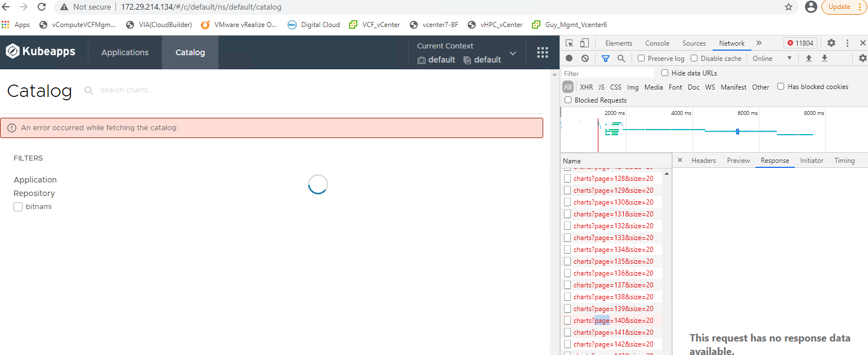Click the toggle device toolbar icon

584,42
